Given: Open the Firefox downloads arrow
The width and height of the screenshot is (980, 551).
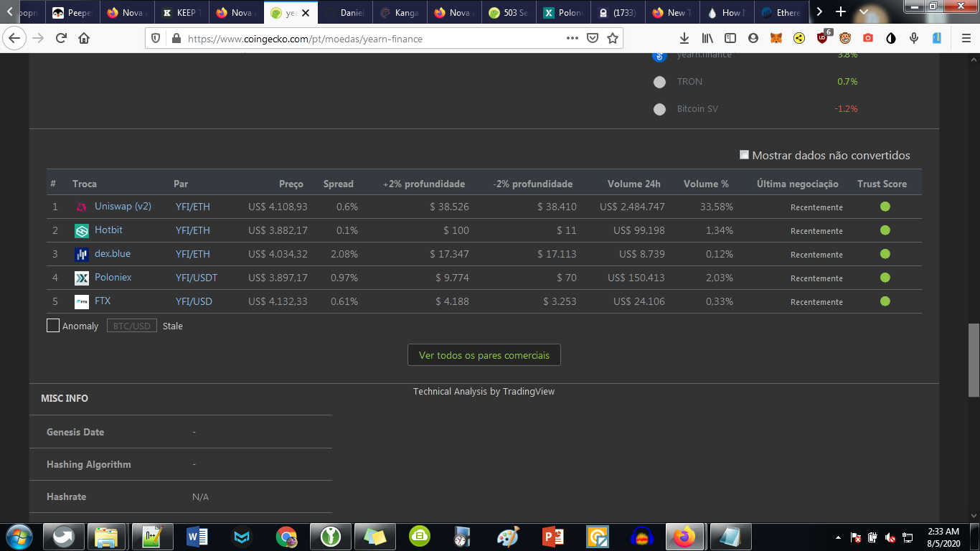Looking at the screenshot, I should [684, 39].
